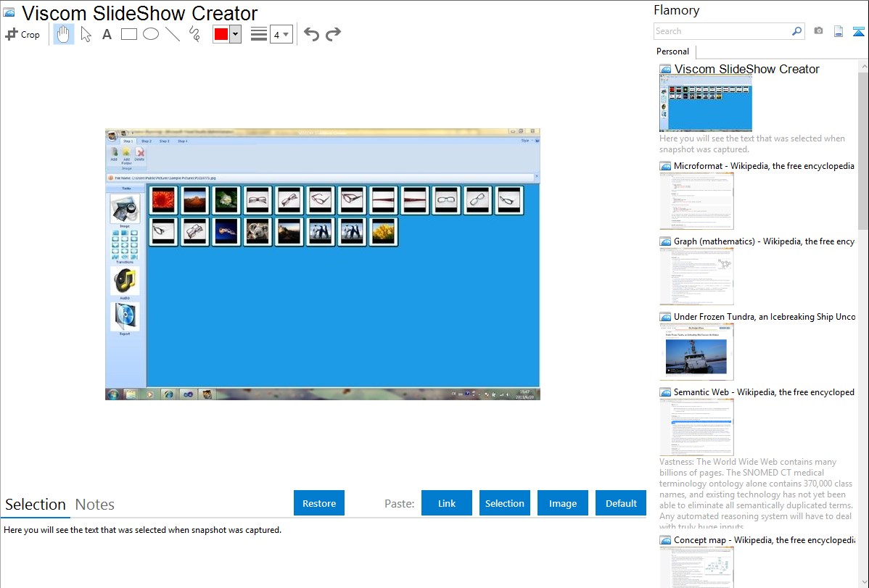869x588 pixels.
Task: Choose the arrow pointer selection tool
Action: click(x=86, y=34)
